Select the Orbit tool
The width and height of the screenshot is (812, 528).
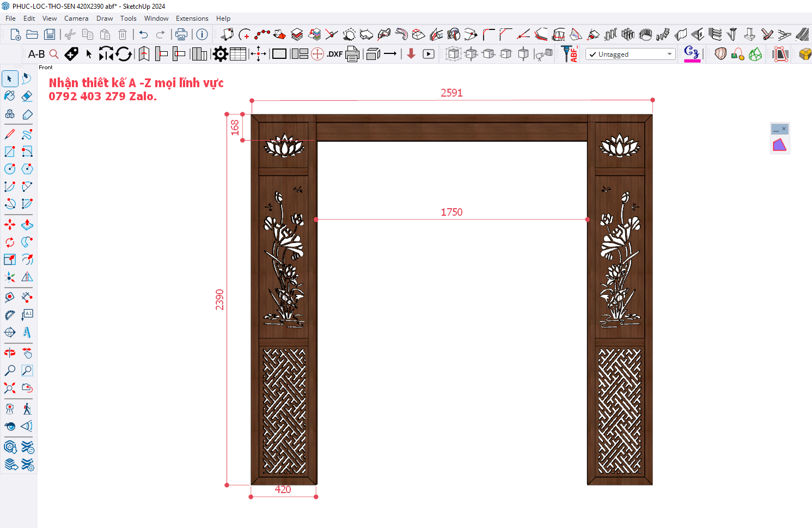(10, 353)
